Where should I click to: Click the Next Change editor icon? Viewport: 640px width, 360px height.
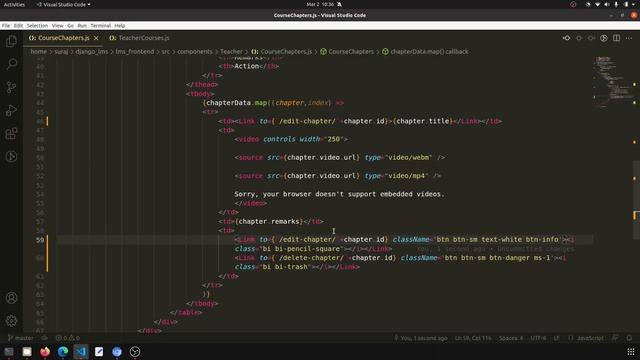pos(591,38)
